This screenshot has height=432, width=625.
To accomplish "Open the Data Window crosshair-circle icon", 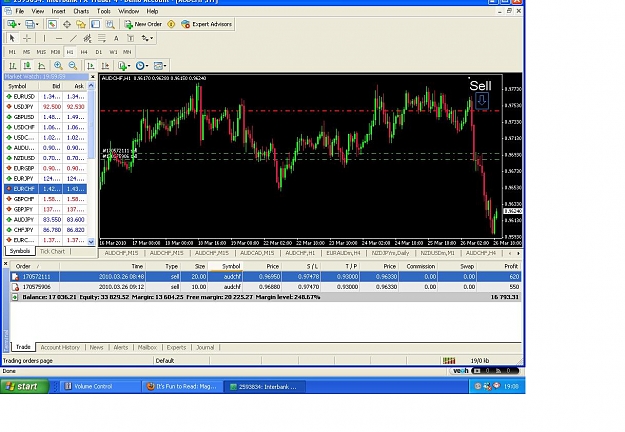I will (67, 24).
